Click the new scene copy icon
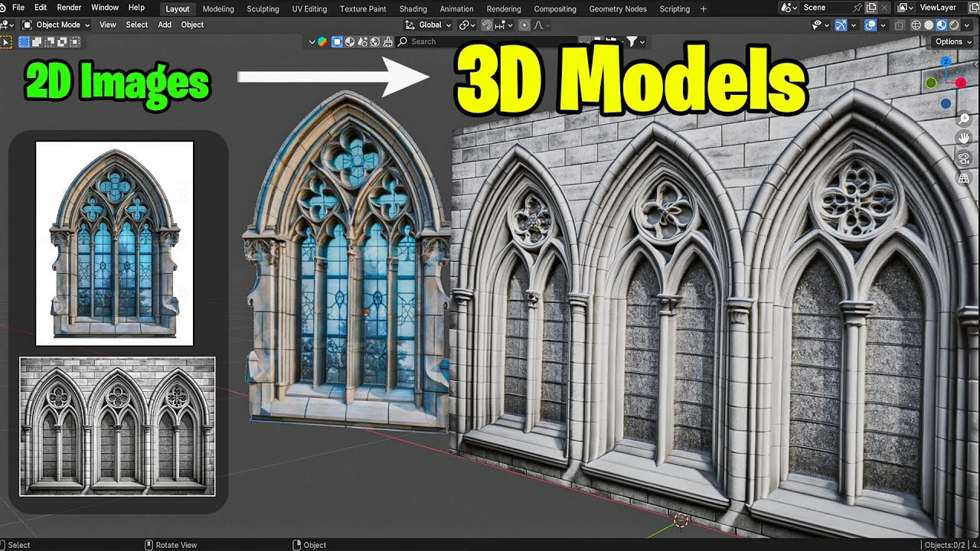Viewport: 980px width, 551px height. pyautogui.click(x=871, y=8)
